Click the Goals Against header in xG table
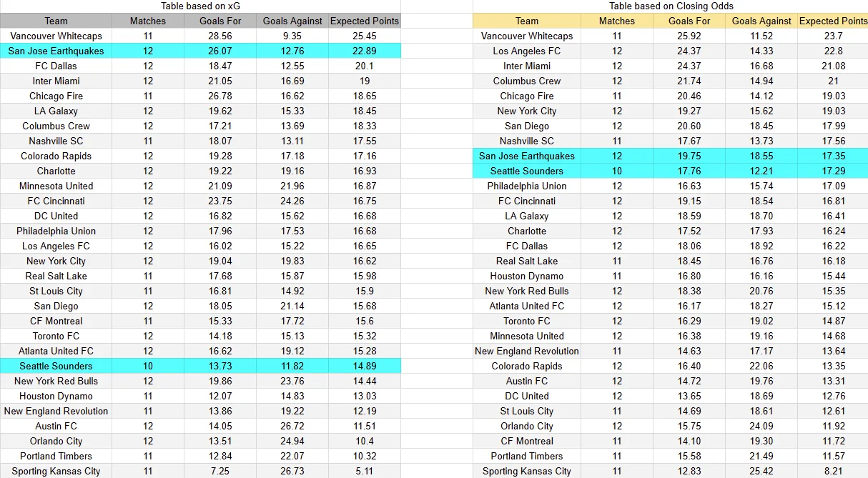 [x=293, y=21]
